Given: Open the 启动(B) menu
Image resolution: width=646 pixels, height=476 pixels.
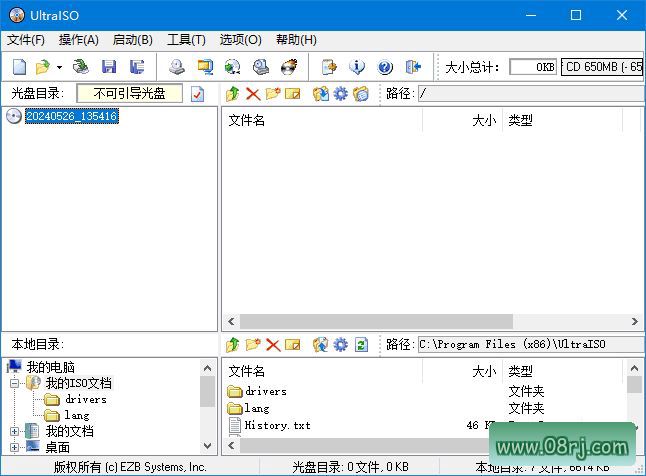Looking at the screenshot, I should 133,40.
